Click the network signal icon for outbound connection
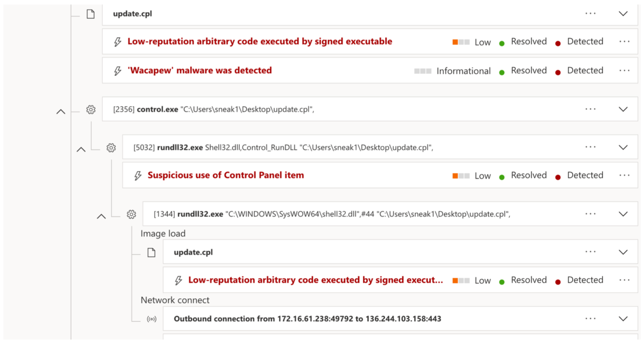Image resolution: width=644 pixels, height=346 pixels. (151, 319)
